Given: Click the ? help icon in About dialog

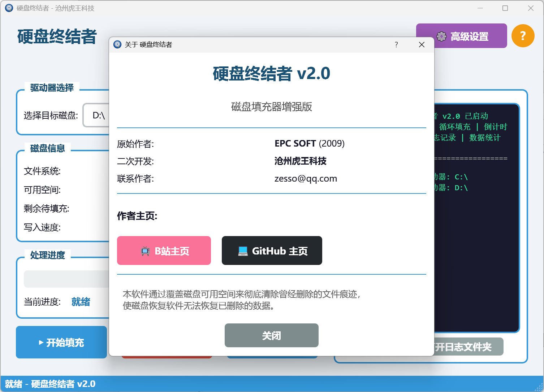Looking at the screenshot, I should coord(396,44).
